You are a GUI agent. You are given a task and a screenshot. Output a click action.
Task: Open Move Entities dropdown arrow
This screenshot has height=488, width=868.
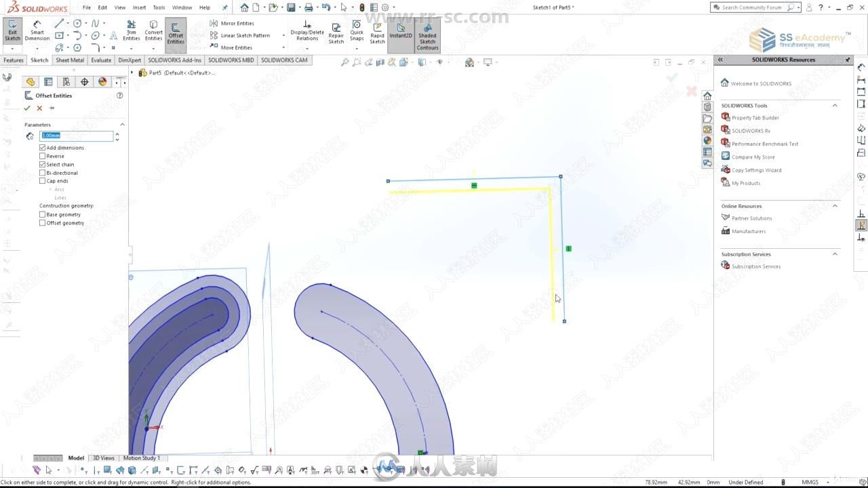pos(283,47)
